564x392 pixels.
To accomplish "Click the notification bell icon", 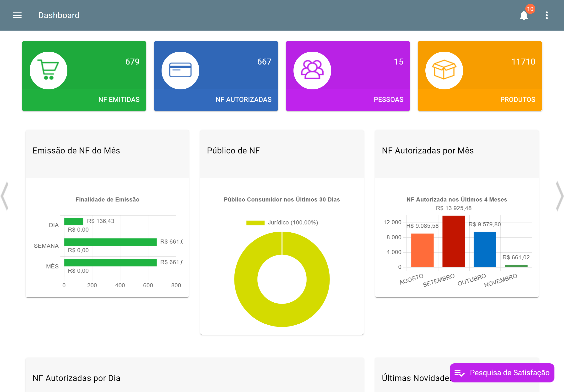I will (x=523, y=16).
